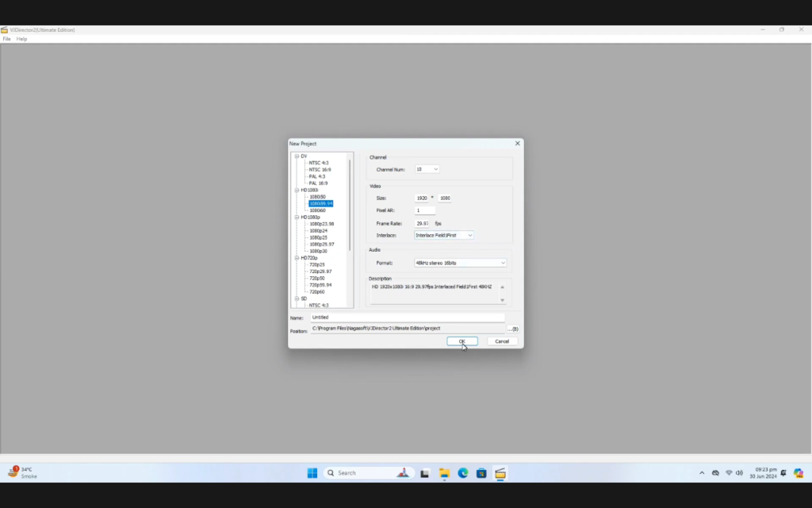Show hidden system tray icons
The width and height of the screenshot is (812, 508).
pyautogui.click(x=702, y=473)
